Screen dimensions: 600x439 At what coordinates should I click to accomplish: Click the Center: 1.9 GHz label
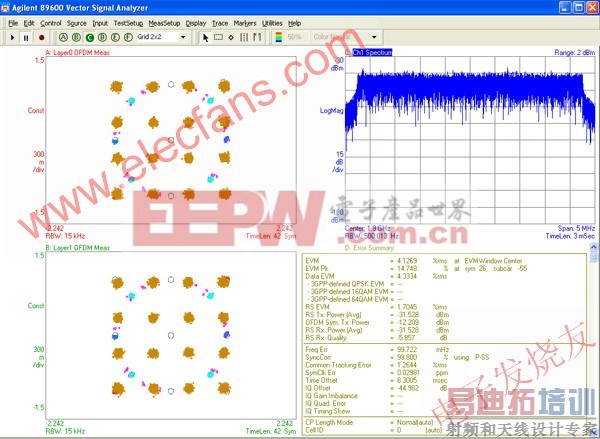tap(368, 228)
